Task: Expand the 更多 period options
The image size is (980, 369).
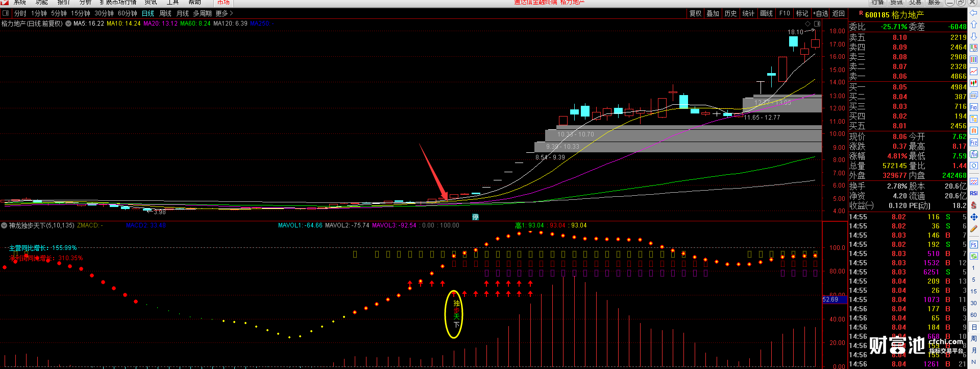Action: pyautogui.click(x=225, y=13)
